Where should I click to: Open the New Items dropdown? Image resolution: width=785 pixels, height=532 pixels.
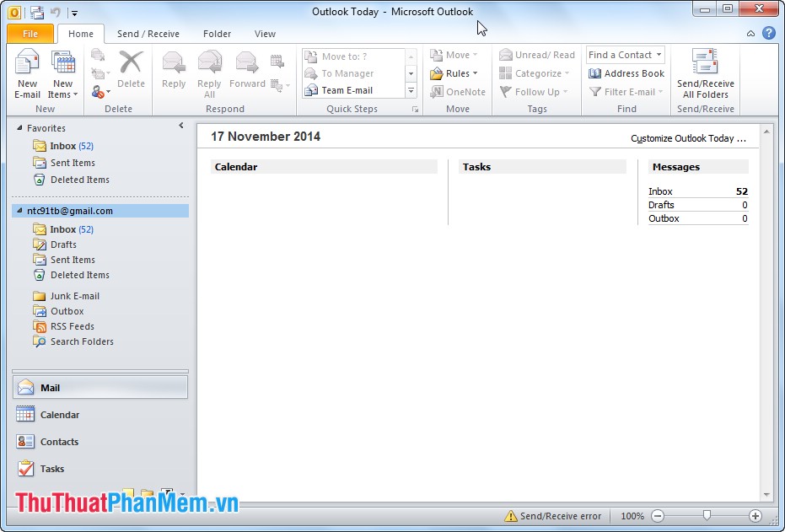(x=62, y=76)
